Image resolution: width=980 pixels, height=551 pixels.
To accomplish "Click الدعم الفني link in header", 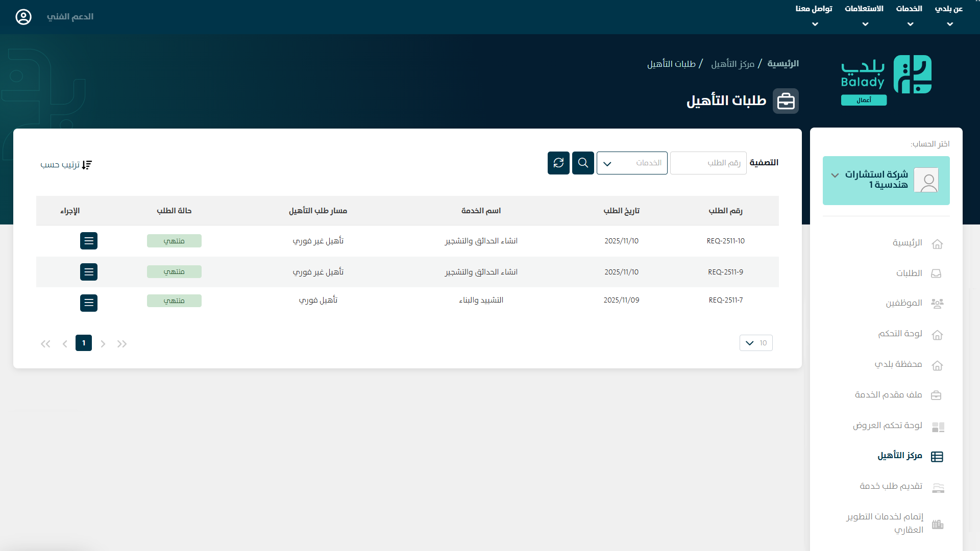I will click(x=70, y=17).
